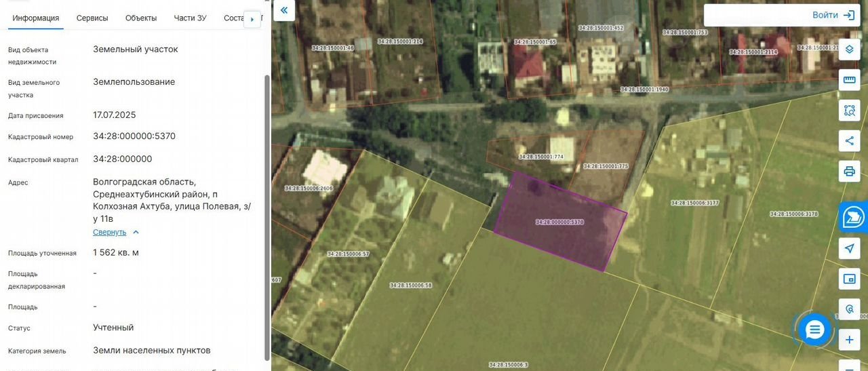Open the picture-in-picture map view icon
This screenshot has height=371, width=868.
point(849,279)
